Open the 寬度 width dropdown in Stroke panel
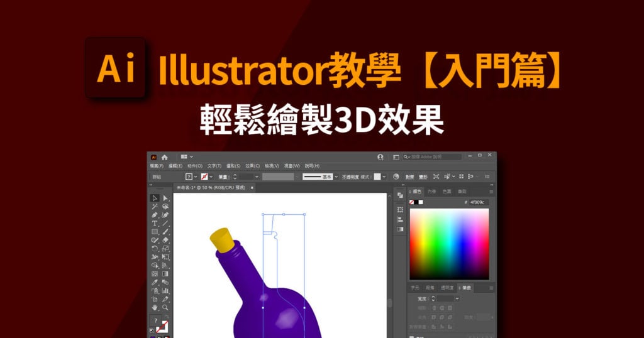Viewport: 644px width, 338px height. click(x=457, y=298)
